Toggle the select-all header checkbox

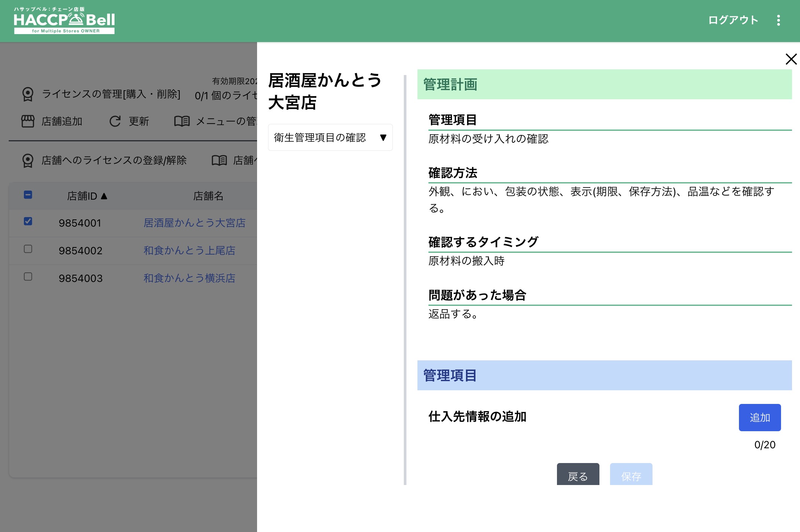coord(28,195)
